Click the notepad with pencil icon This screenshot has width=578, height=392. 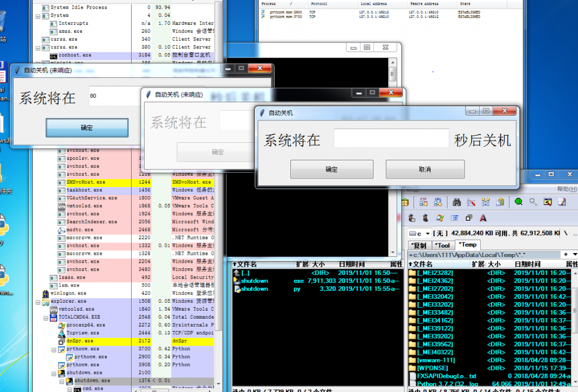coord(562,202)
